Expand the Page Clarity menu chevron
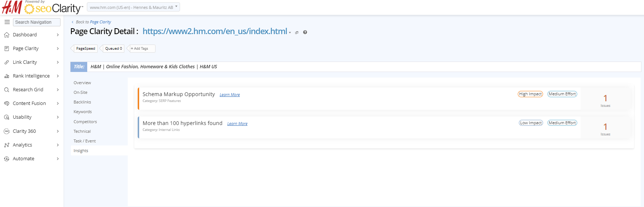This screenshot has height=207, width=644. pyautogui.click(x=58, y=49)
